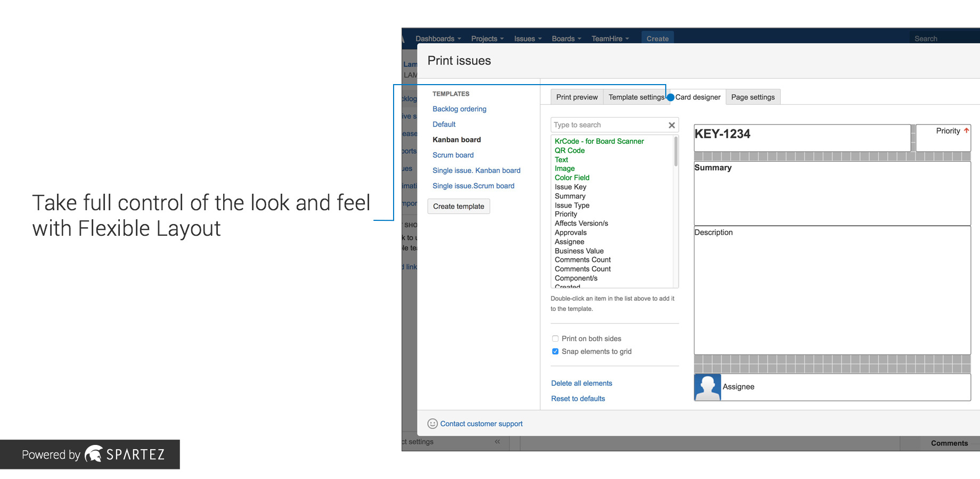This screenshot has width=980, height=479.
Task: Click the KEY-1234 card element
Action: tap(802, 138)
